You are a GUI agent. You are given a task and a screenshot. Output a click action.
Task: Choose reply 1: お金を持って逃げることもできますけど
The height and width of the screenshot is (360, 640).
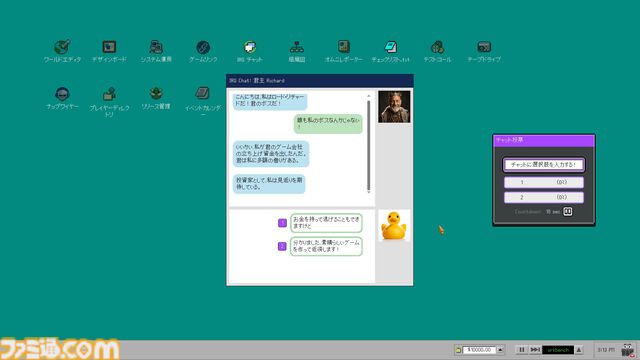(x=326, y=223)
